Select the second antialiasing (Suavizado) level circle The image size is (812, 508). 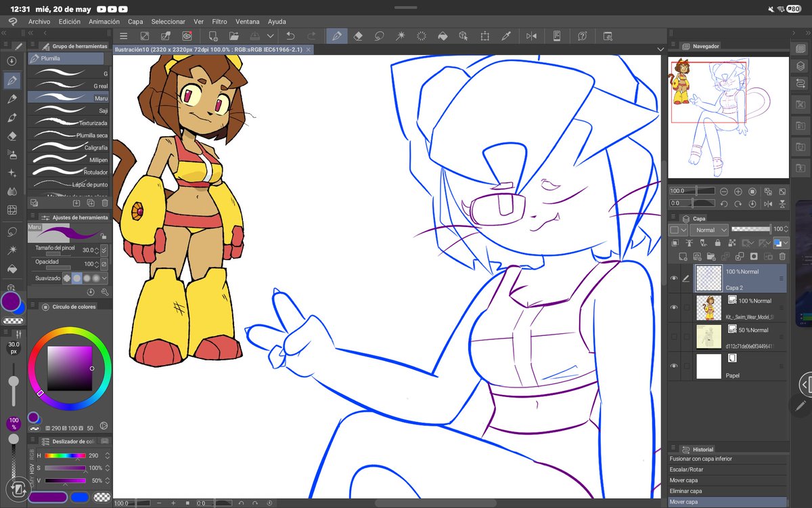coord(76,278)
